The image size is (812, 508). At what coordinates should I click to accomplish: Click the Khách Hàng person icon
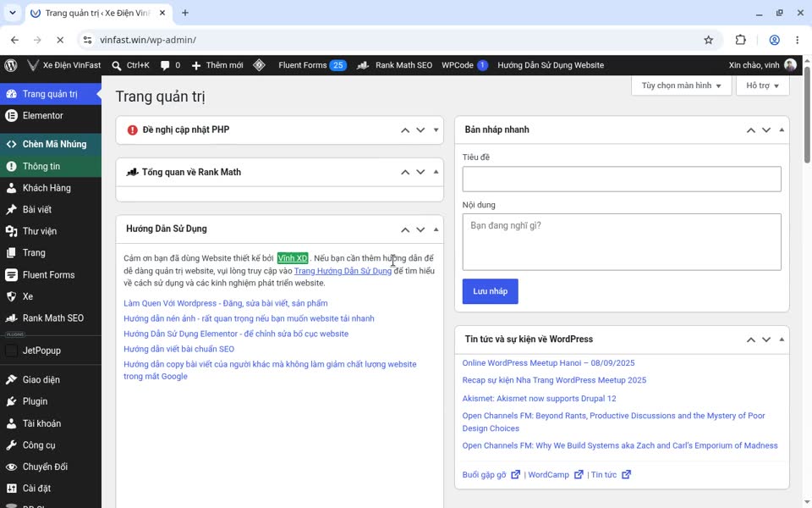[11, 188]
